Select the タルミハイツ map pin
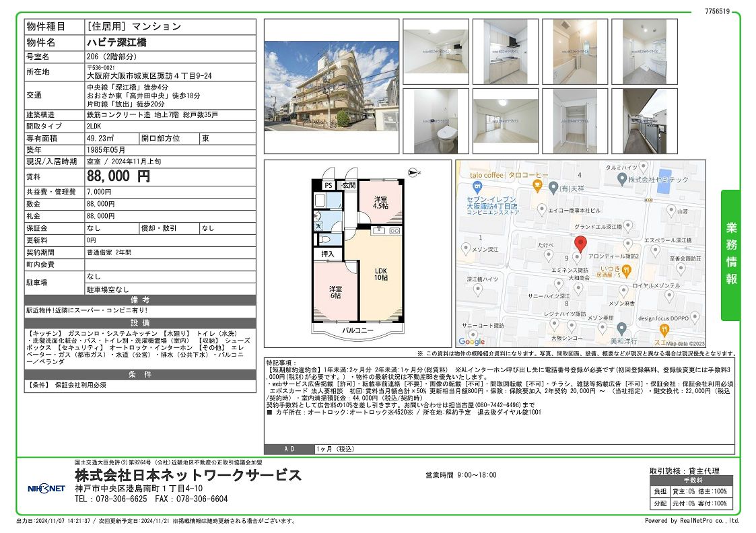 [x=643, y=168]
